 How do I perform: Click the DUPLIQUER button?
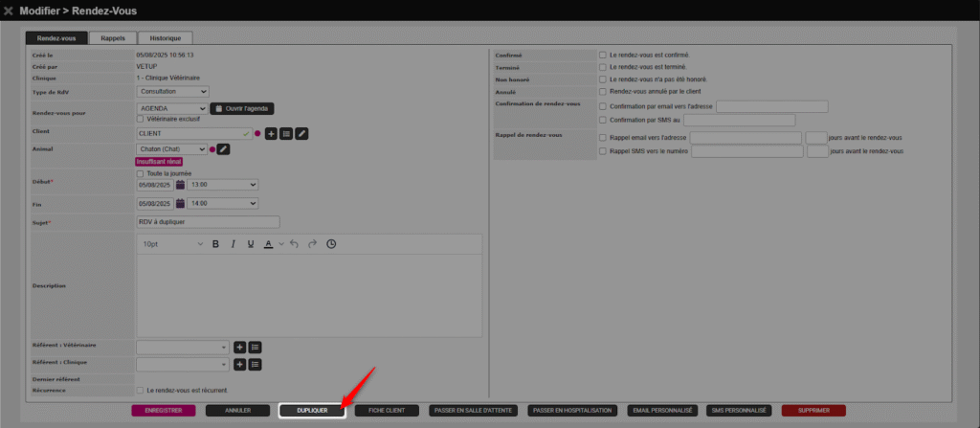pyautogui.click(x=312, y=410)
